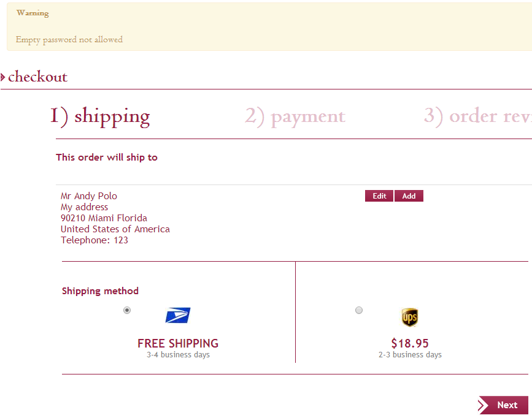
Task: Add a new shipping address
Action: click(x=409, y=196)
